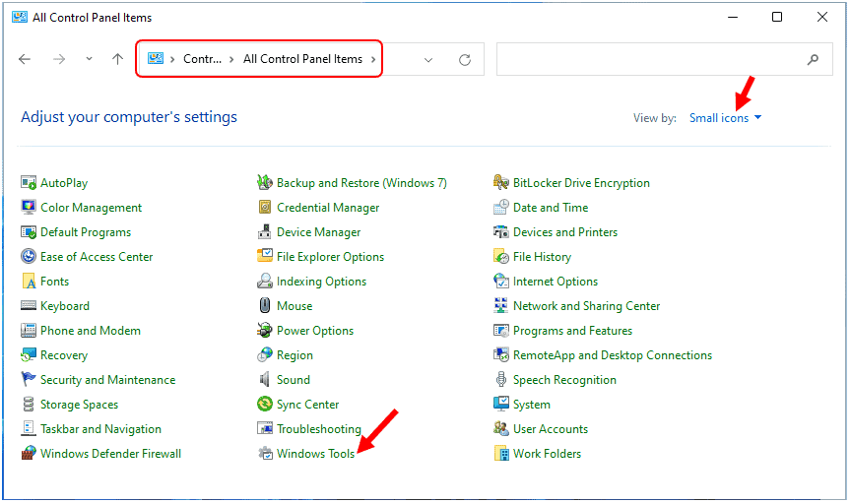Click the Date and Time clock icon

[501, 208]
